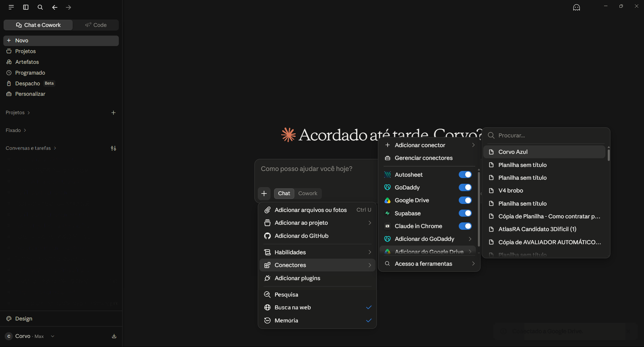Open the account dropdown next to Corvo Max

point(52,336)
